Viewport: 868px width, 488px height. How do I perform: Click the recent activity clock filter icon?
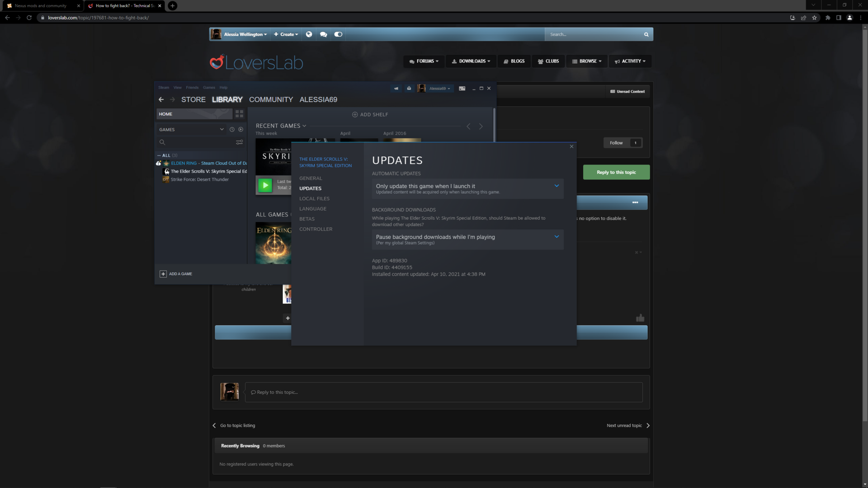coord(232,130)
